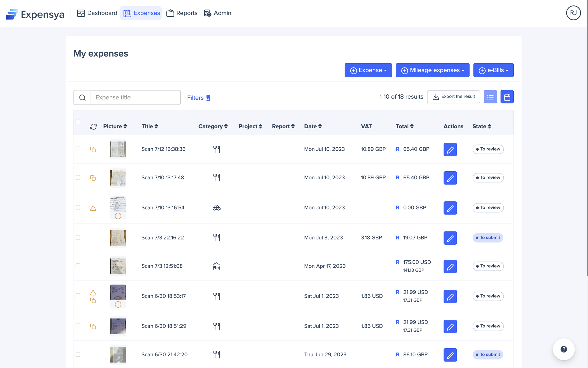Click warning triangle on Scan 7/10 13:16:54
Viewport: 588px width, 368px height.
93,208
